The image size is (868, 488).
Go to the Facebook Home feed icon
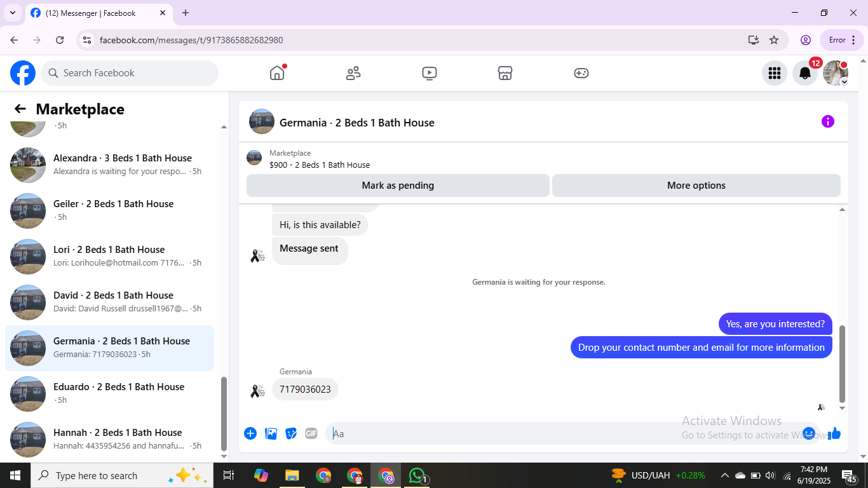277,73
